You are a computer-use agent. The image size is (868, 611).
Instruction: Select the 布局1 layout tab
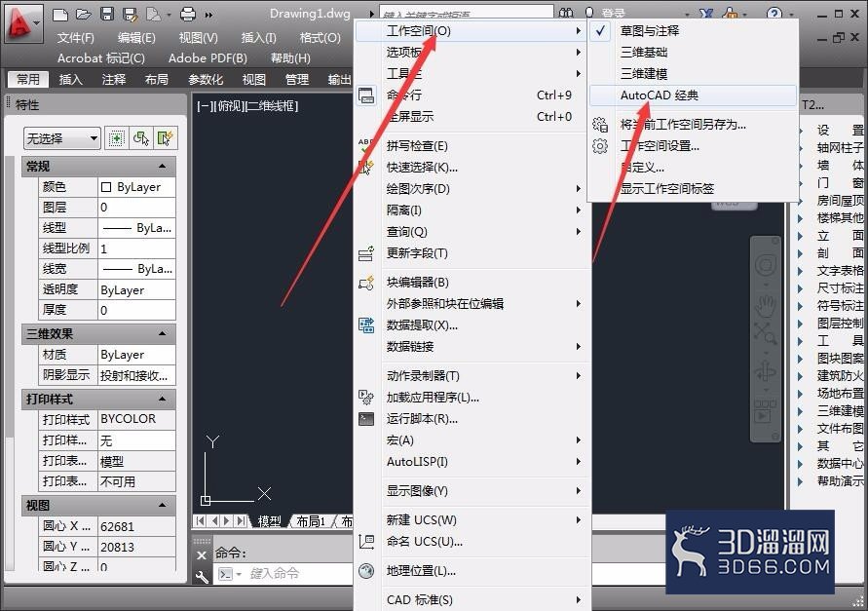pyautogui.click(x=311, y=521)
